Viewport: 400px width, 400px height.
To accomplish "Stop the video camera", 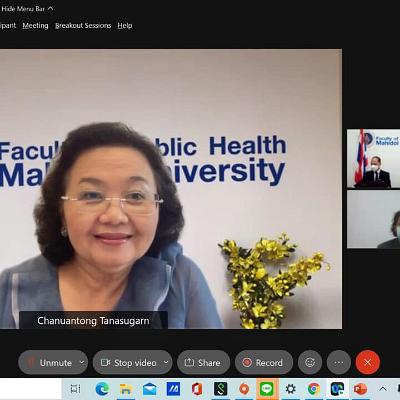I will click(x=128, y=362).
